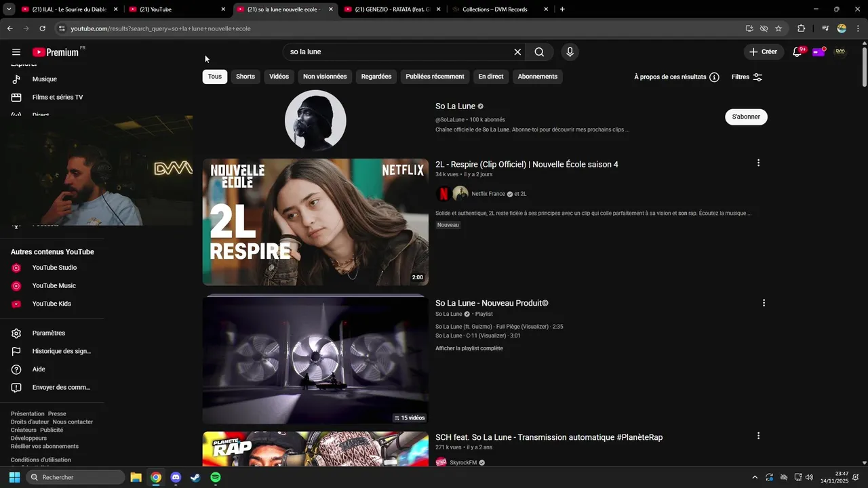The height and width of the screenshot is (488, 868).
Task: Open the Conditions d'utilisation footer link
Action: click(x=41, y=460)
